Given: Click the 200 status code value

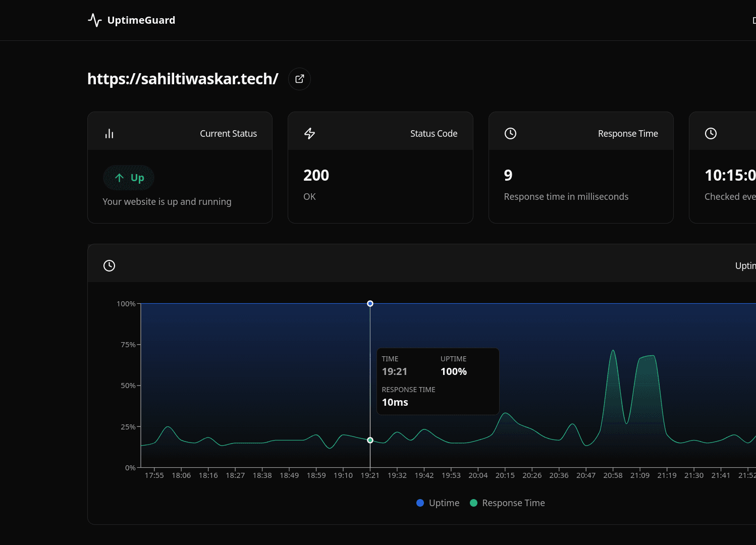Looking at the screenshot, I should click(316, 175).
